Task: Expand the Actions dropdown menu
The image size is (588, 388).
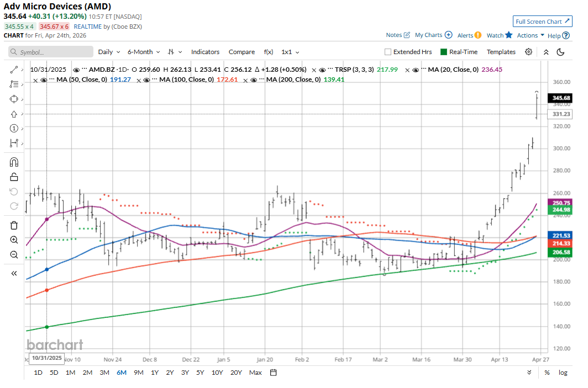Action: (x=531, y=35)
